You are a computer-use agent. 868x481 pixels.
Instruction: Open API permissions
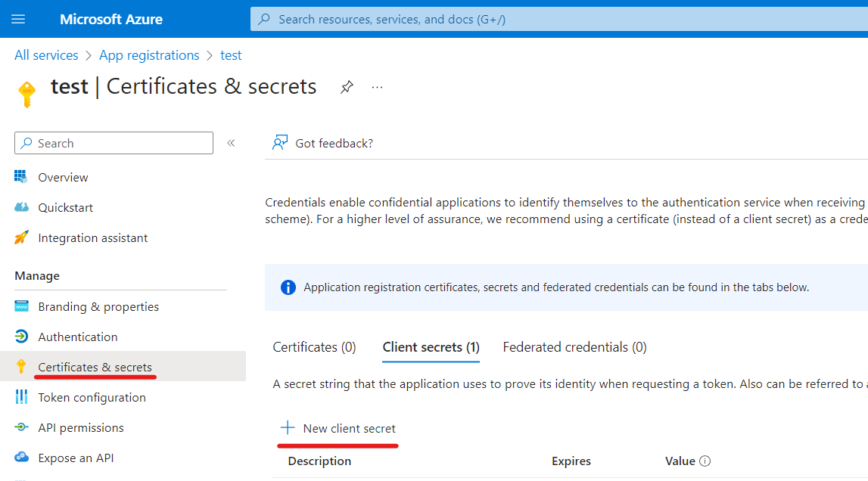pyautogui.click(x=81, y=428)
